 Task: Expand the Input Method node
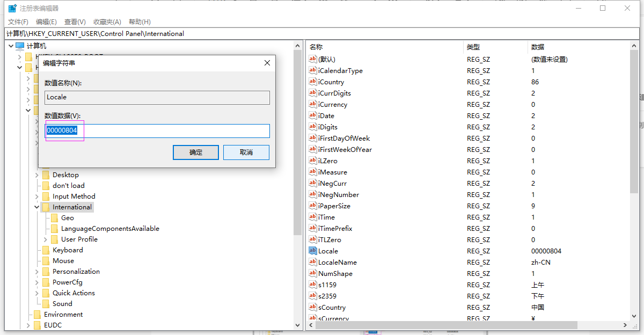click(x=36, y=196)
